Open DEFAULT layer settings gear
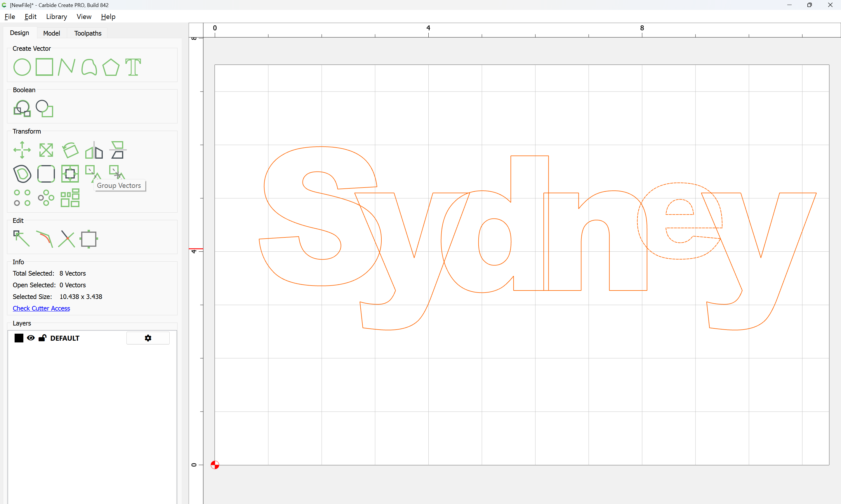This screenshot has width=841, height=504. point(148,338)
